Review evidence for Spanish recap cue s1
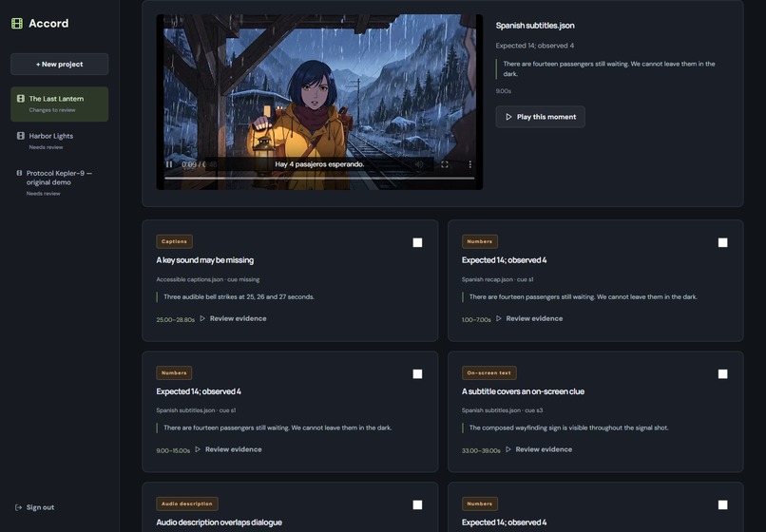The height and width of the screenshot is (532, 766). 529,318
